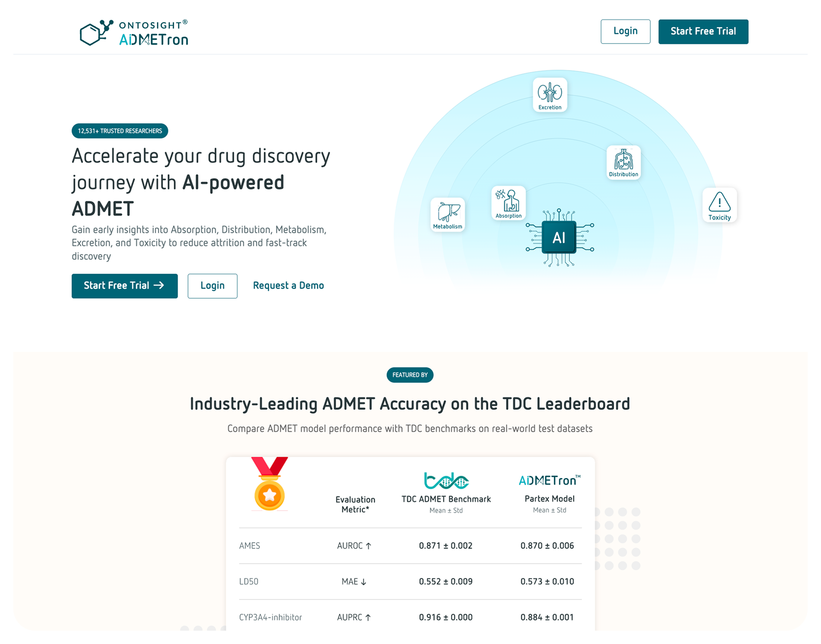The image size is (821, 644).
Task: Open Start Free Trial in the header
Action: [703, 31]
